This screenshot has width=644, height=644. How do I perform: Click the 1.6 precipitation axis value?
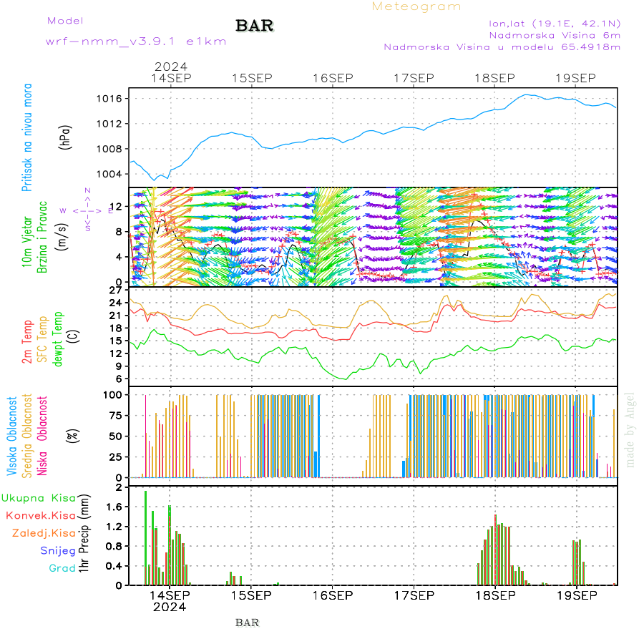(x=114, y=507)
